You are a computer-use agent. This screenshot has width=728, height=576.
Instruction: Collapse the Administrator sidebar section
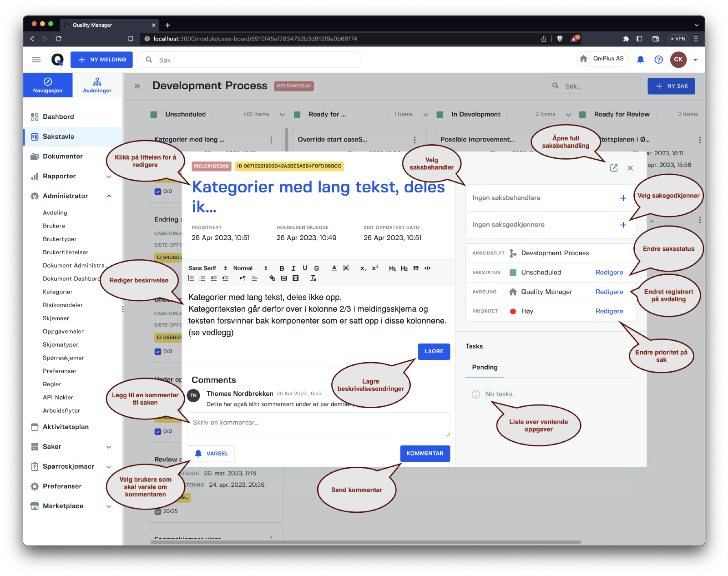click(108, 196)
